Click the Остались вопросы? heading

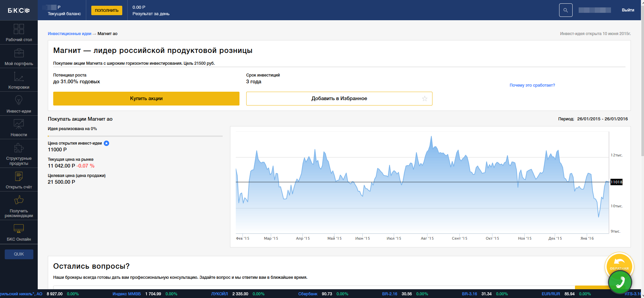[91, 266]
